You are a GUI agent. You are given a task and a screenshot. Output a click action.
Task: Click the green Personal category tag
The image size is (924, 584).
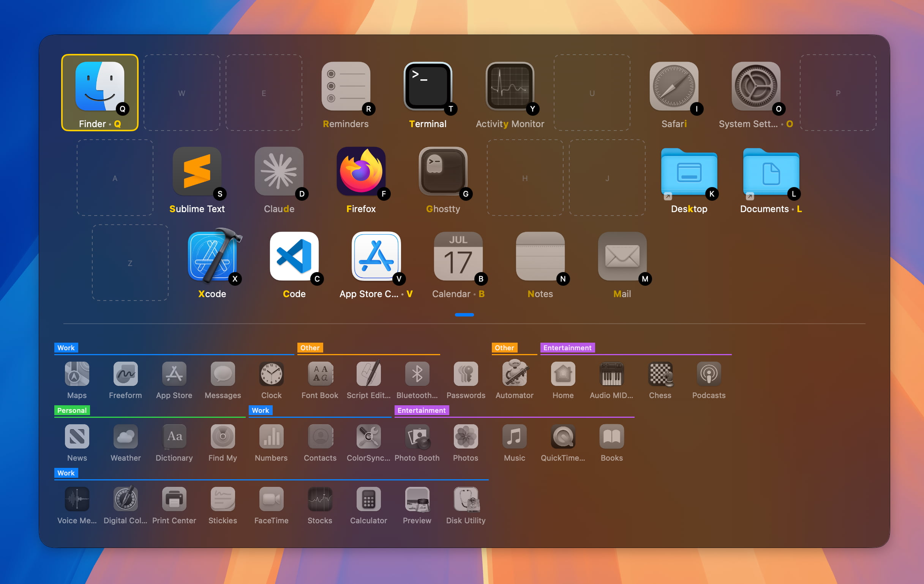[72, 410]
